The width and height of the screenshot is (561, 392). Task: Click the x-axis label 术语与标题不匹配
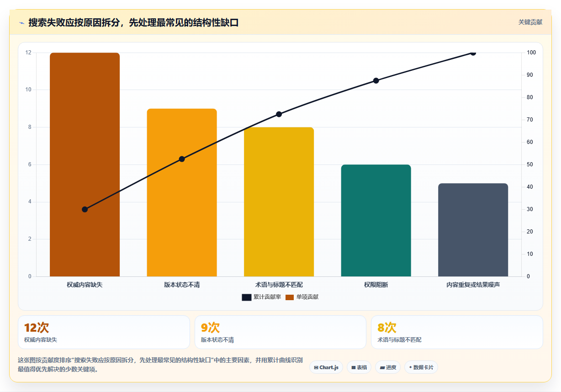(279, 285)
